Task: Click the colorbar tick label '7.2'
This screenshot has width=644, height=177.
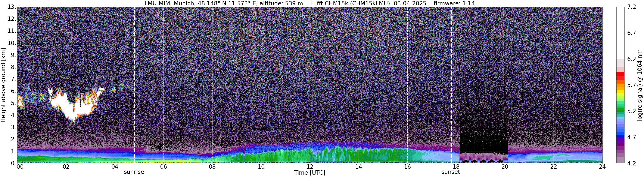Action: pyautogui.click(x=632, y=7)
